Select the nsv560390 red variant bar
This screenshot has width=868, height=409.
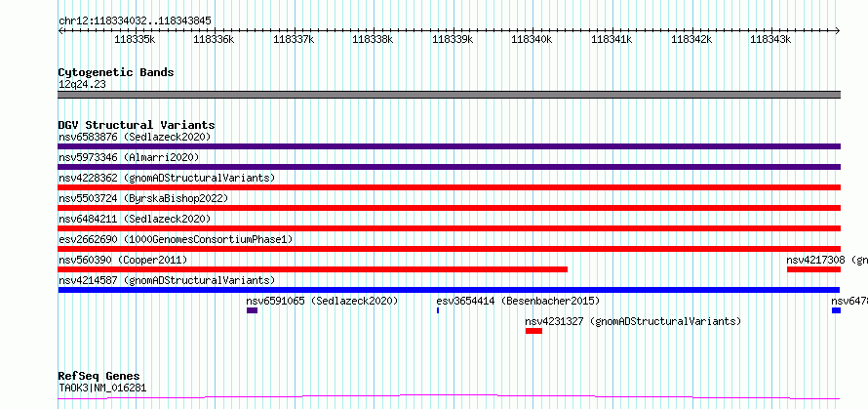click(313, 269)
